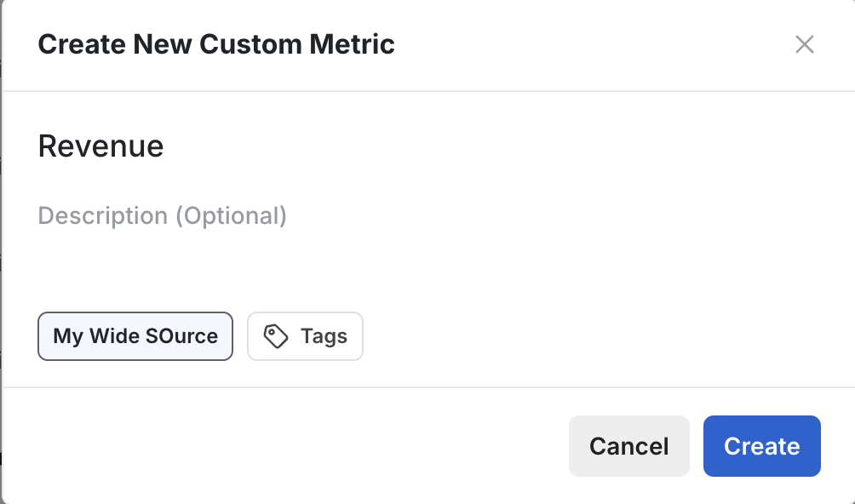Click the close icon in the dialog header

804,44
